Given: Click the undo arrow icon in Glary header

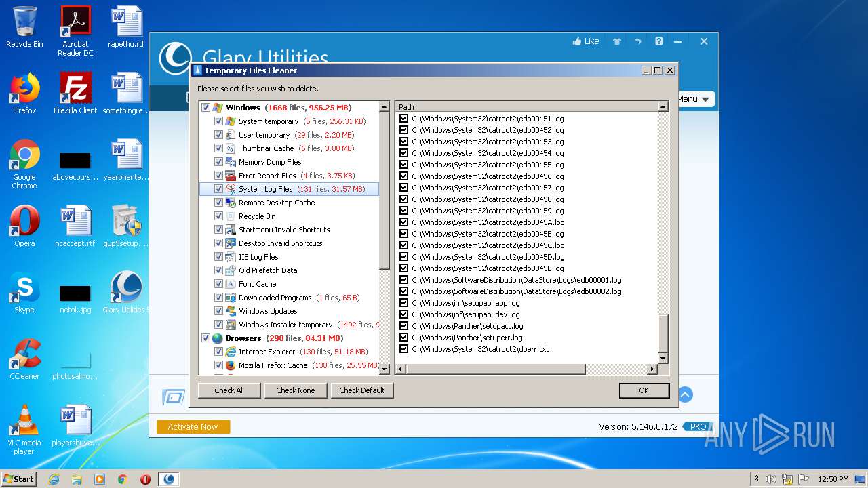Looking at the screenshot, I should [x=638, y=41].
